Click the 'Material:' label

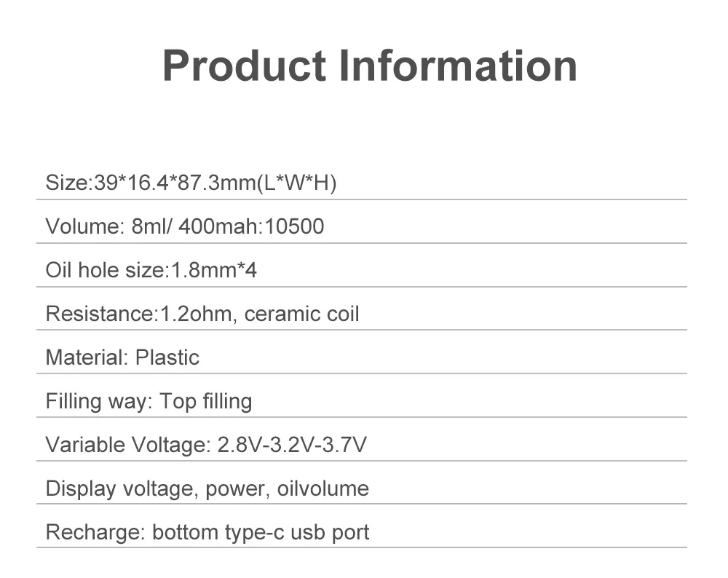pos(87,357)
